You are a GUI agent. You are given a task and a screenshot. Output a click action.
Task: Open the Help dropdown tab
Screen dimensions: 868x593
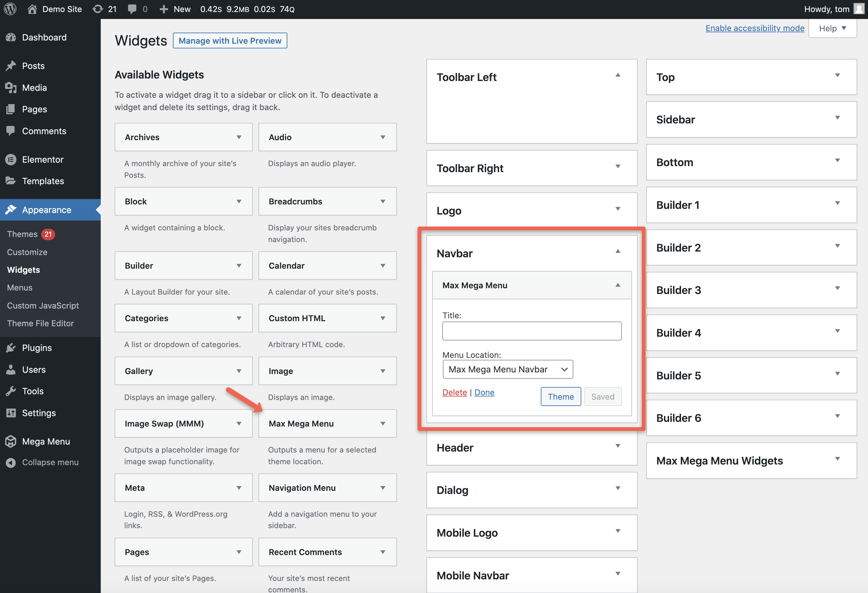(832, 28)
